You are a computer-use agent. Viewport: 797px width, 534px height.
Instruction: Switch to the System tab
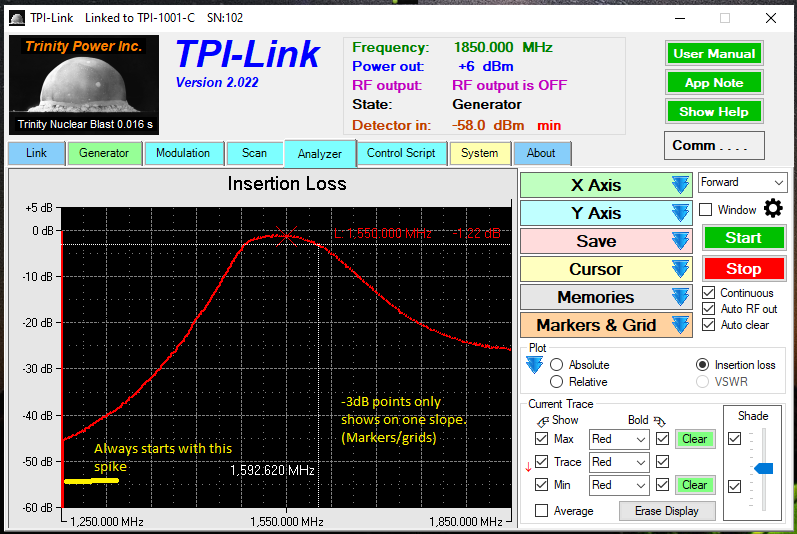pos(479,153)
